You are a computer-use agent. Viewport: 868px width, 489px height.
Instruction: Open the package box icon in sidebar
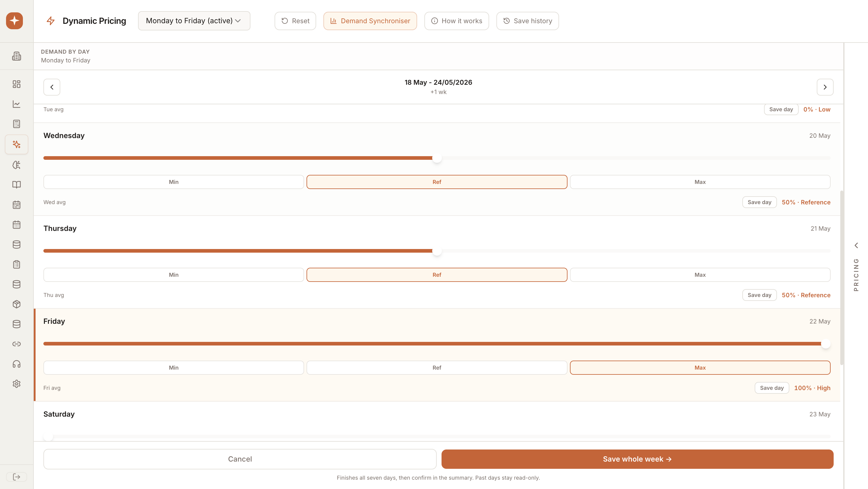17,304
